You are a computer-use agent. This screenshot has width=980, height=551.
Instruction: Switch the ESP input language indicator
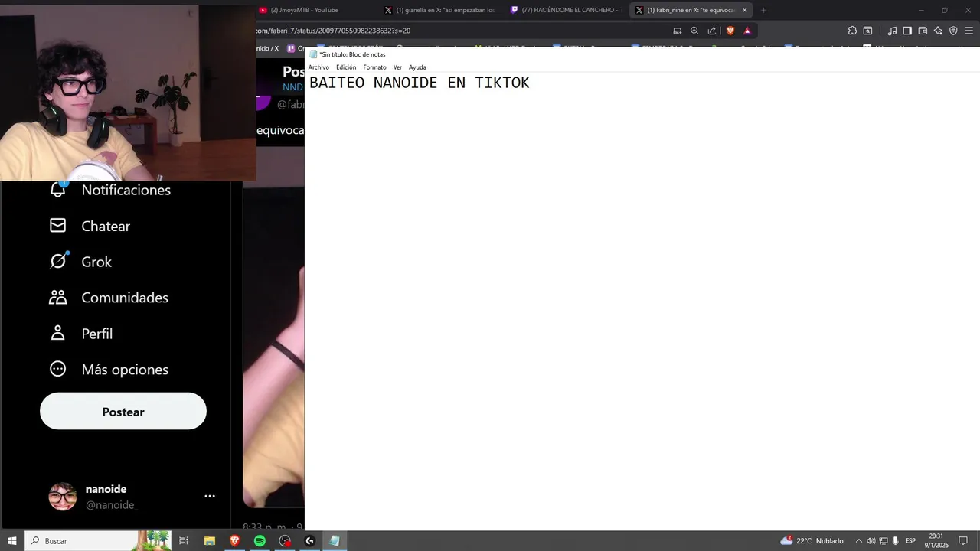(910, 541)
